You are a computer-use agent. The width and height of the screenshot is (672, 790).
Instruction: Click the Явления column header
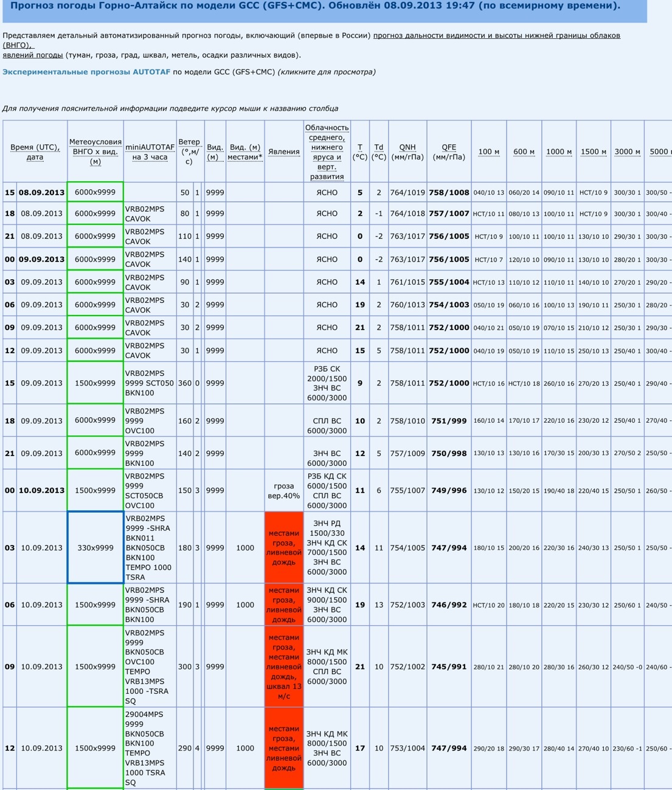pos(283,152)
